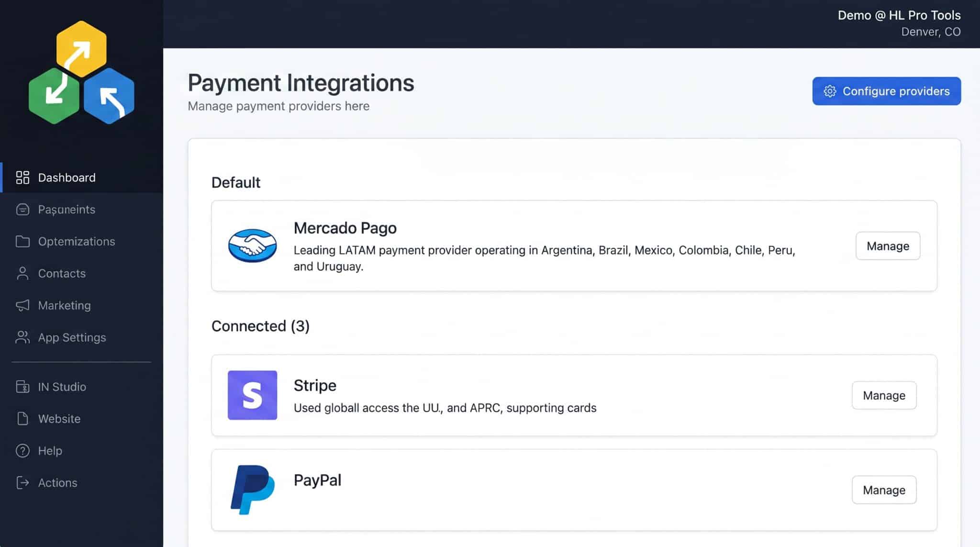
Task: Click the Configure providers button
Action: [886, 91]
